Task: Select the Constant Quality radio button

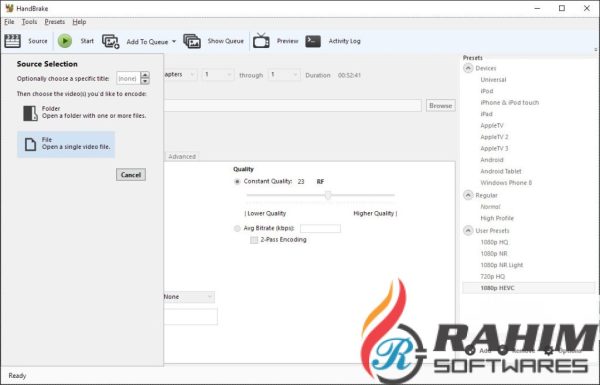Action: [237, 181]
